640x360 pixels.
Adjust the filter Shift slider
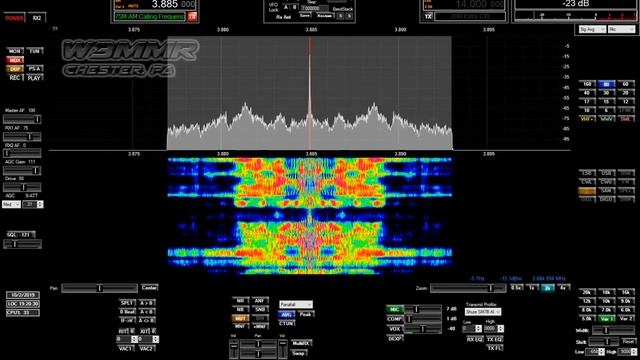pos(605,342)
